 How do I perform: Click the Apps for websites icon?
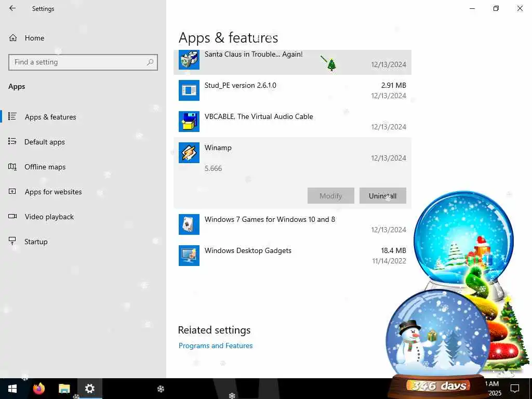(x=12, y=191)
